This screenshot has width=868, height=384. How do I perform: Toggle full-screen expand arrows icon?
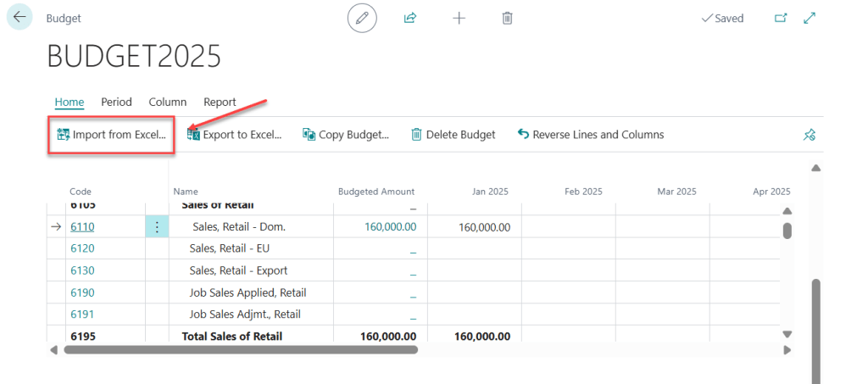pos(810,19)
